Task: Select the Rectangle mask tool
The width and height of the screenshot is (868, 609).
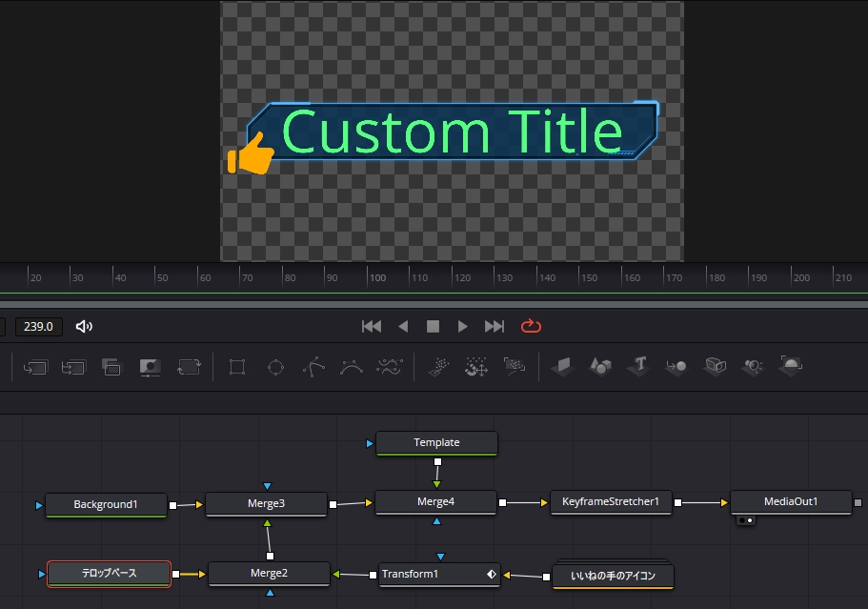Action: 237,367
